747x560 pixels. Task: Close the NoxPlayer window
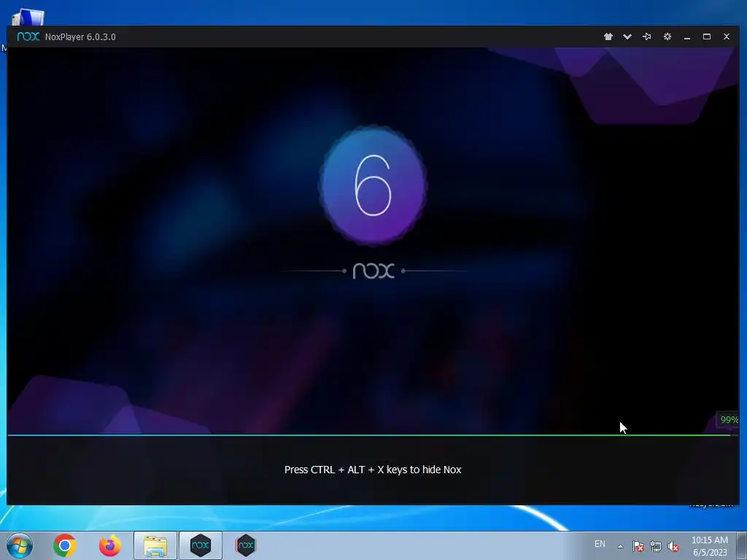726,36
